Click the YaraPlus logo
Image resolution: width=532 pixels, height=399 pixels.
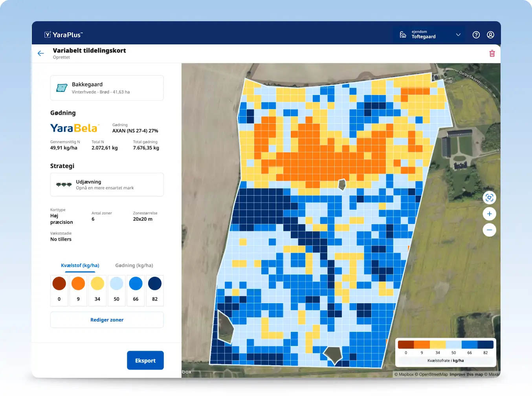point(64,35)
